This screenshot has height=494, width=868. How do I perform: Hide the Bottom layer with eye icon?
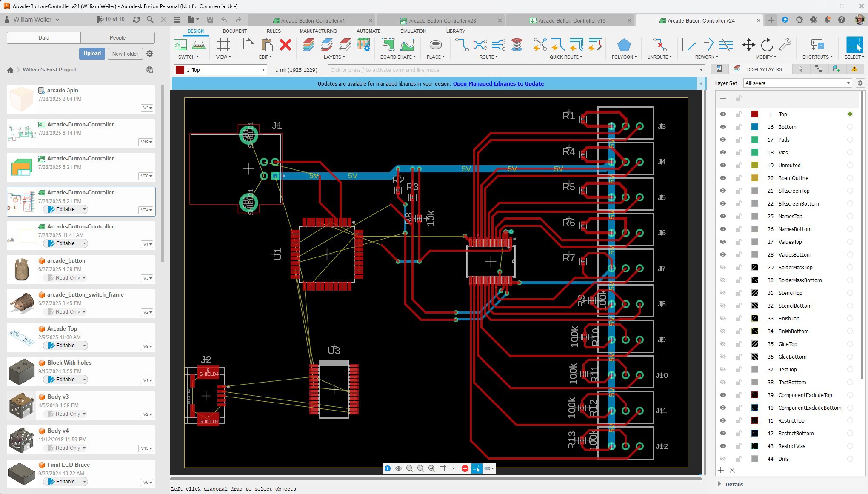[722, 127]
